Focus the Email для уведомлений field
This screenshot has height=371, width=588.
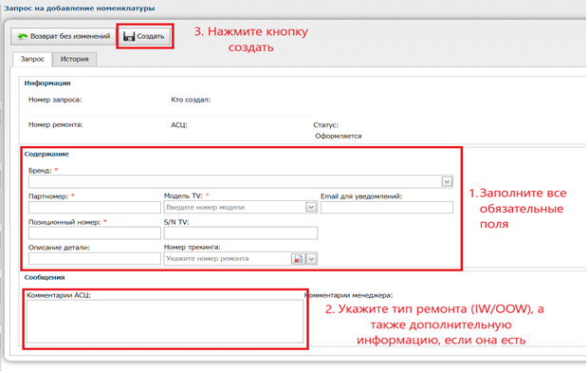click(387, 208)
